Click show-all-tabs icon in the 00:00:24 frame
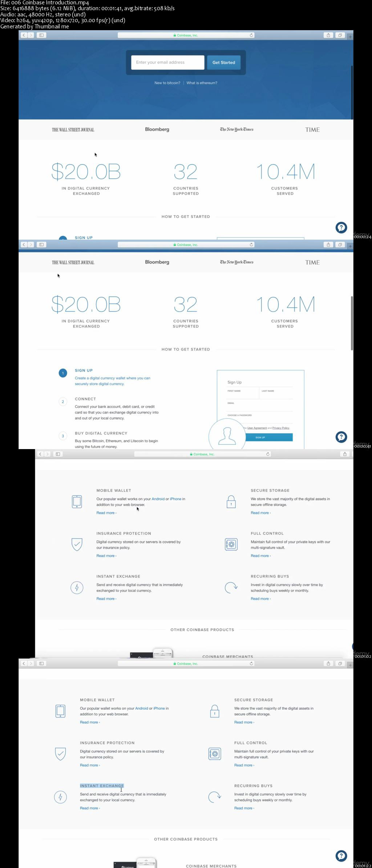This screenshot has width=372, height=868. (340, 35)
